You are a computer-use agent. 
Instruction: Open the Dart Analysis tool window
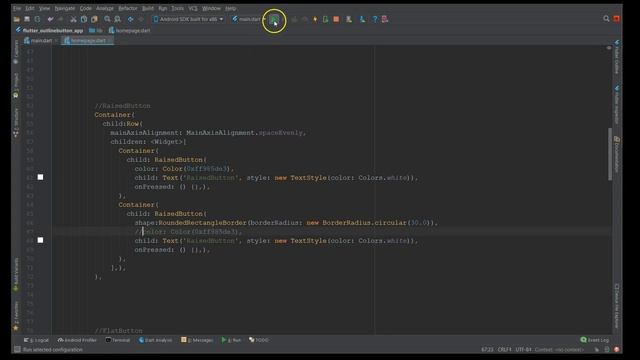pos(156,340)
